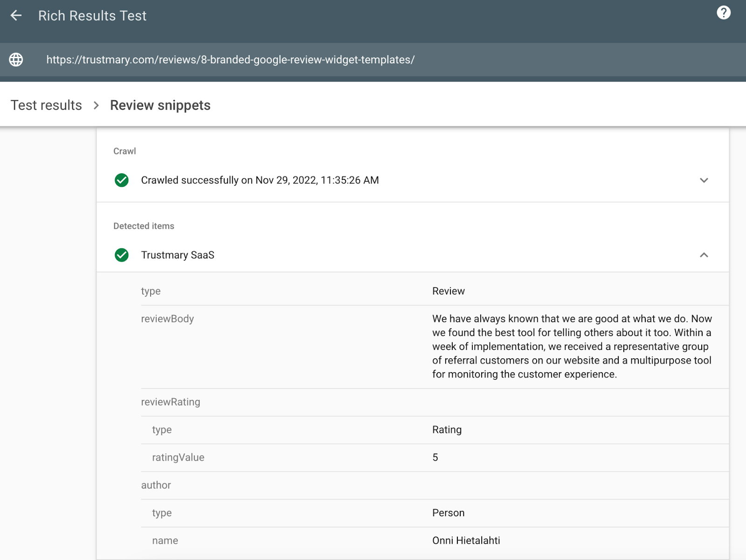
Task: Click the rating value 5
Action: (435, 458)
